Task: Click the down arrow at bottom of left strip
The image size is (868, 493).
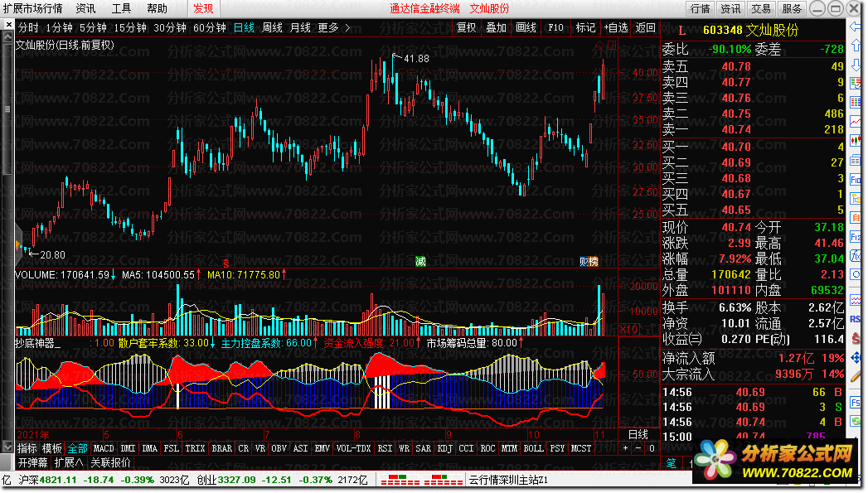Action: pos(7,446)
